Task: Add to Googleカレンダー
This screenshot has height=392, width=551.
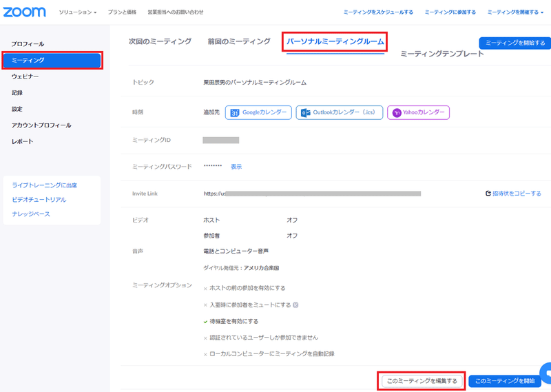Action: point(258,112)
